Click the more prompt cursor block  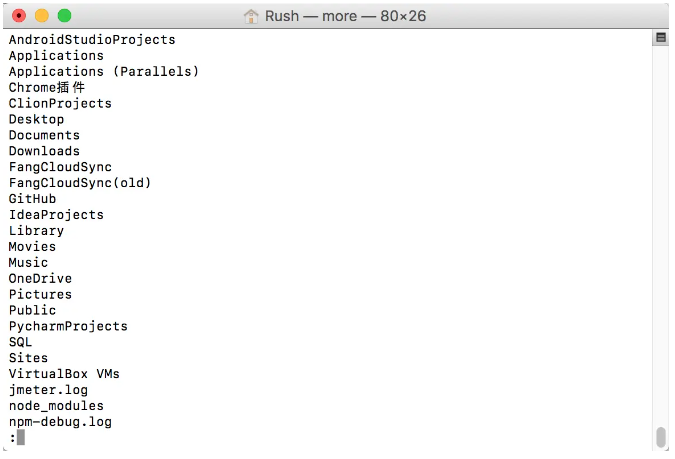(21, 437)
